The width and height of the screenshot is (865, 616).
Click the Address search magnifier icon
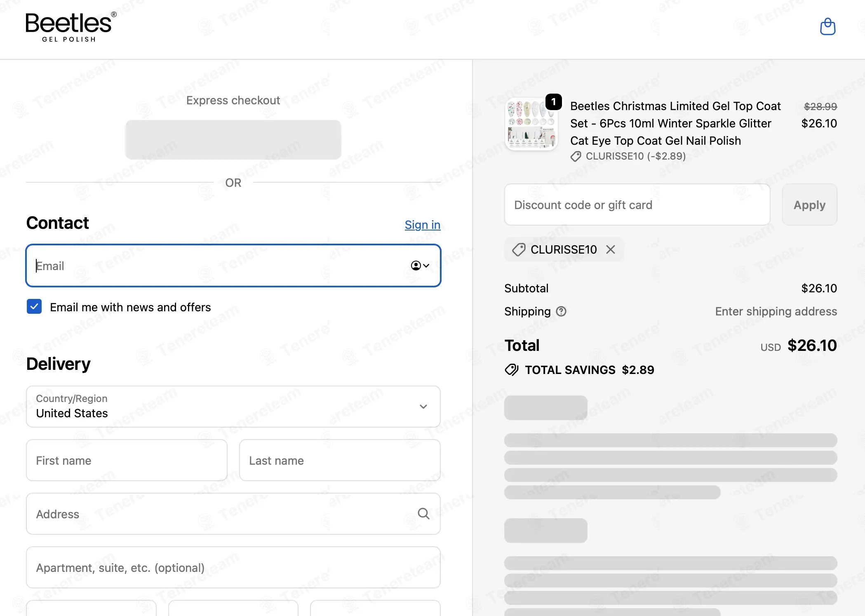423,514
